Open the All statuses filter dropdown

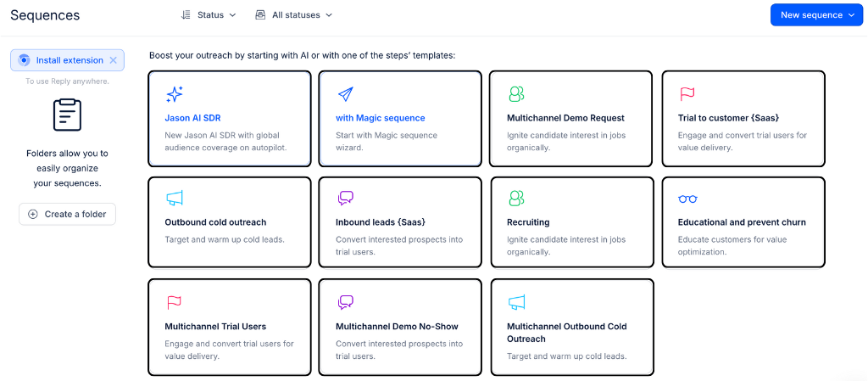[294, 15]
